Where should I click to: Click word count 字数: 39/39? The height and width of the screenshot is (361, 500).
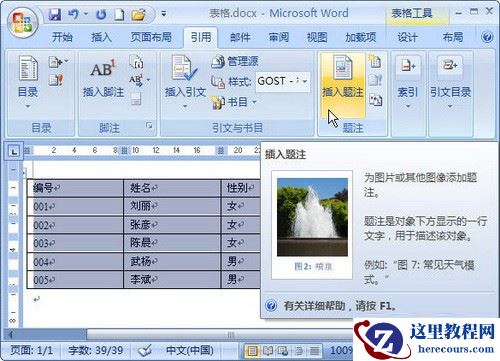[x=96, y=350]
